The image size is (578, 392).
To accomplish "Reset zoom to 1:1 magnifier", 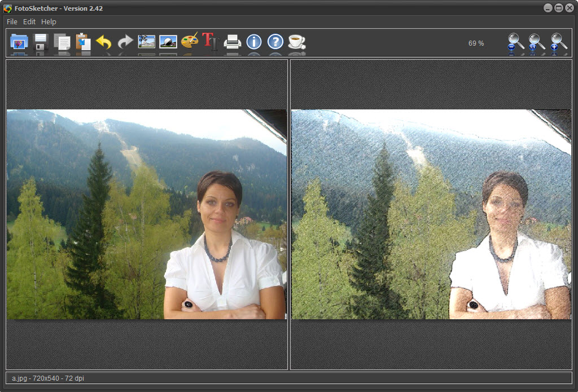I will [536, 42].
